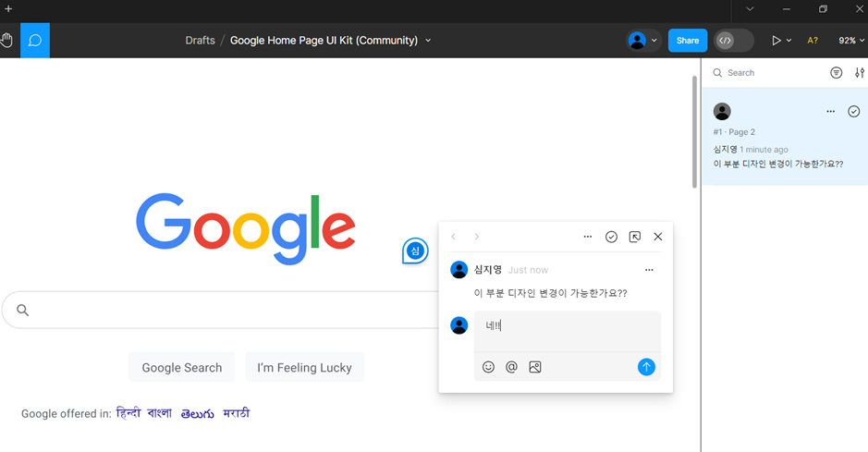Click the Google Home Page UI Kit title
The height and width of the screenshot is (452, 868).
point(324,41)
